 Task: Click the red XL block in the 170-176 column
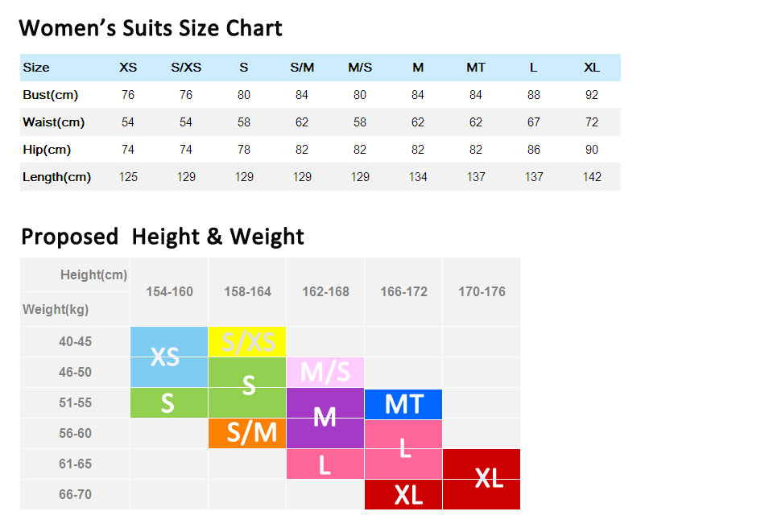482,478
